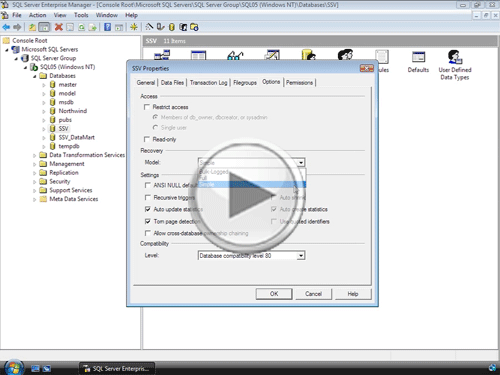Expand the Security tree node
The width and height of the screenshot is (500, 375).
(x=34, y=182)
